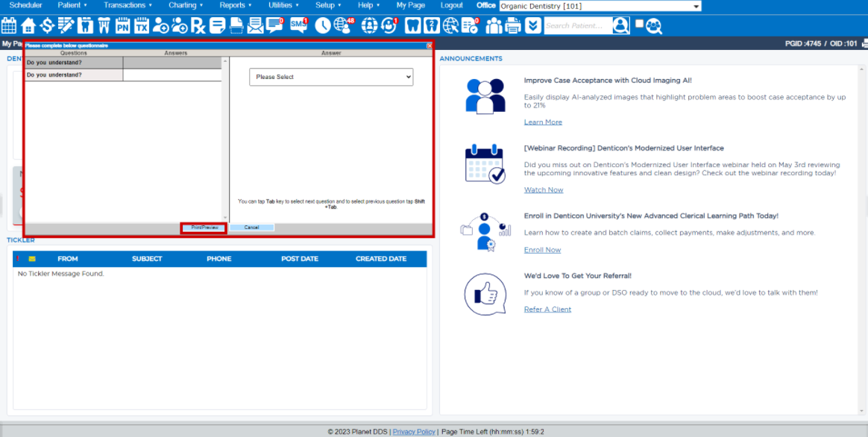Open the Office selection dropdown
The width and height of the screenshot is (868, 437).
600,6
